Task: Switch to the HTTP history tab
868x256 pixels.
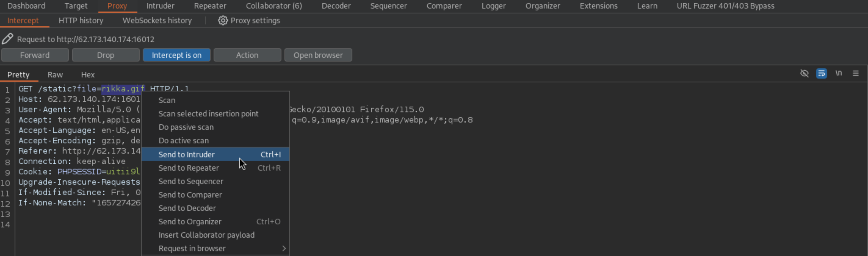Action: click(81, 20)
